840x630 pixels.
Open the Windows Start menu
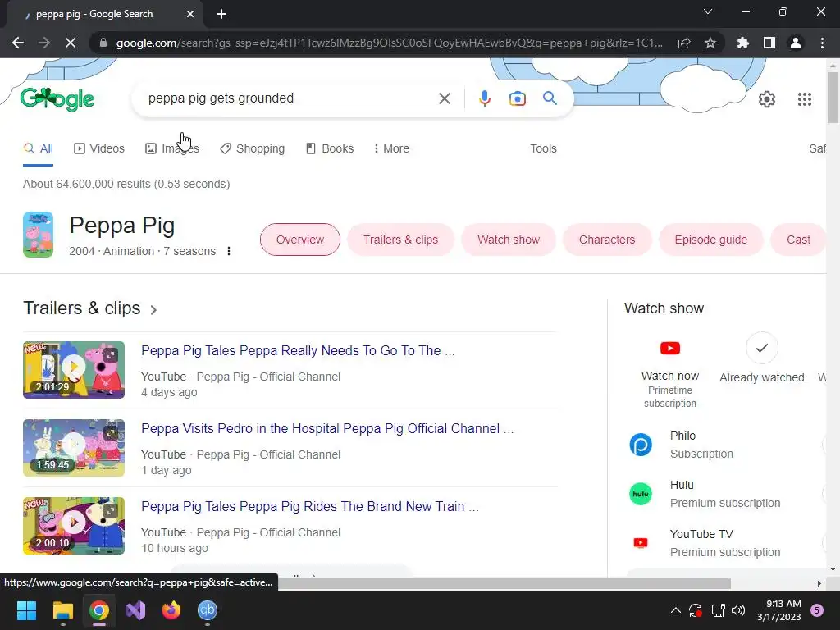(x=26, y=610)
